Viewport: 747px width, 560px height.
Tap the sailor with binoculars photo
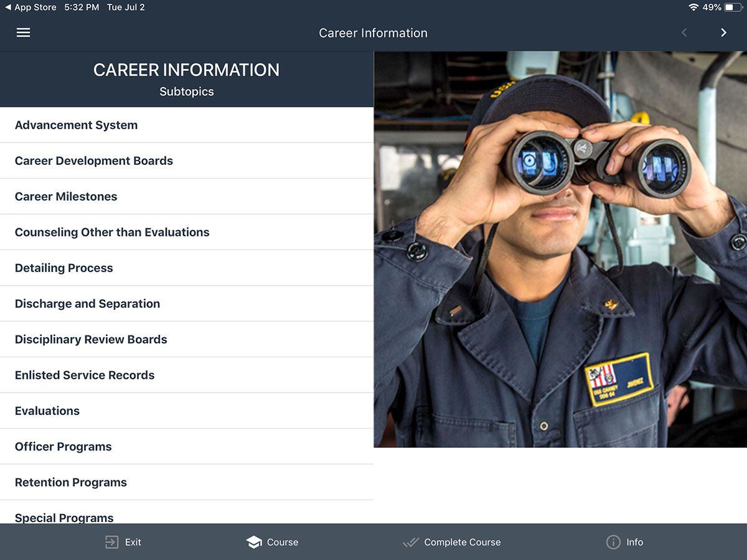pyautogui.click(x=560, y=249)
